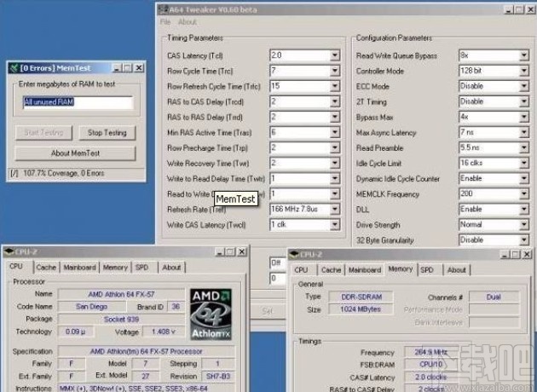Open SPD tab in right CPU-Z window

point(427,270)
